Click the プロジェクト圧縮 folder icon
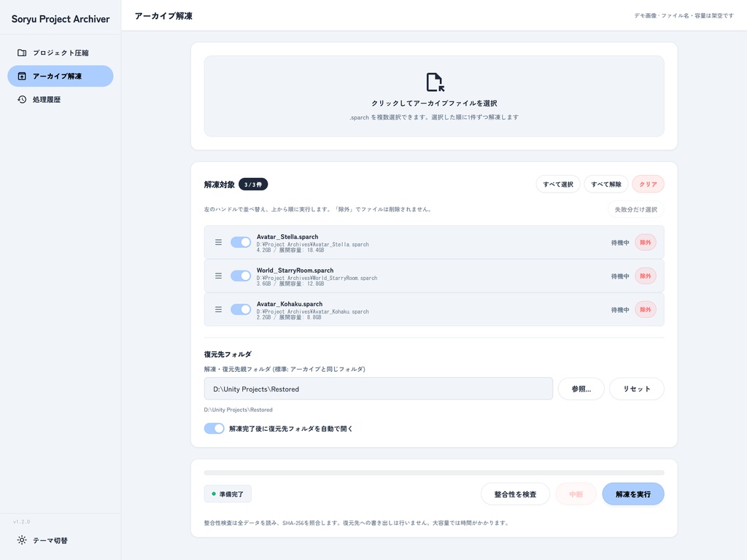 click(22, 52)
